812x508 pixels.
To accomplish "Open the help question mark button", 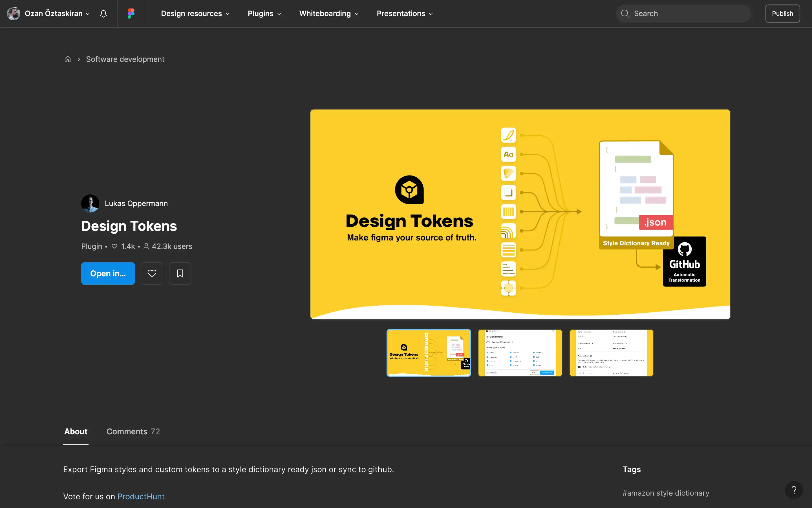I will 794,490.
